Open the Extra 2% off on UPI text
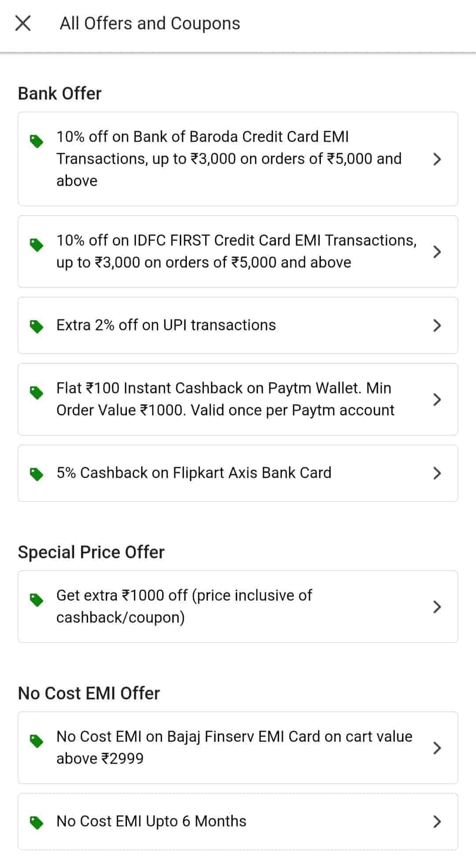Screen dimensions: 476x868 click(166, 325)
